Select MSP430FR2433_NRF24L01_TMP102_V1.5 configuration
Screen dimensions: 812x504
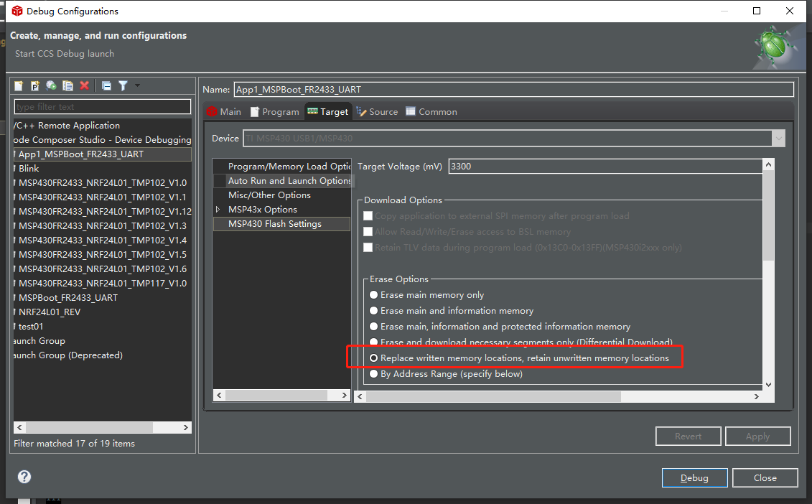click(x=103, y=254)
